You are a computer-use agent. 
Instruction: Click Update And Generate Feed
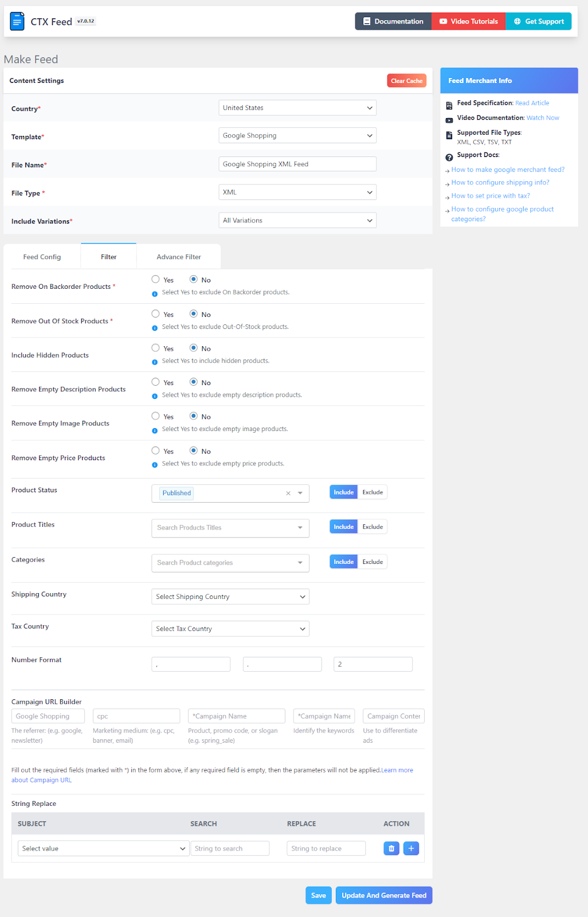click(384, 895)
